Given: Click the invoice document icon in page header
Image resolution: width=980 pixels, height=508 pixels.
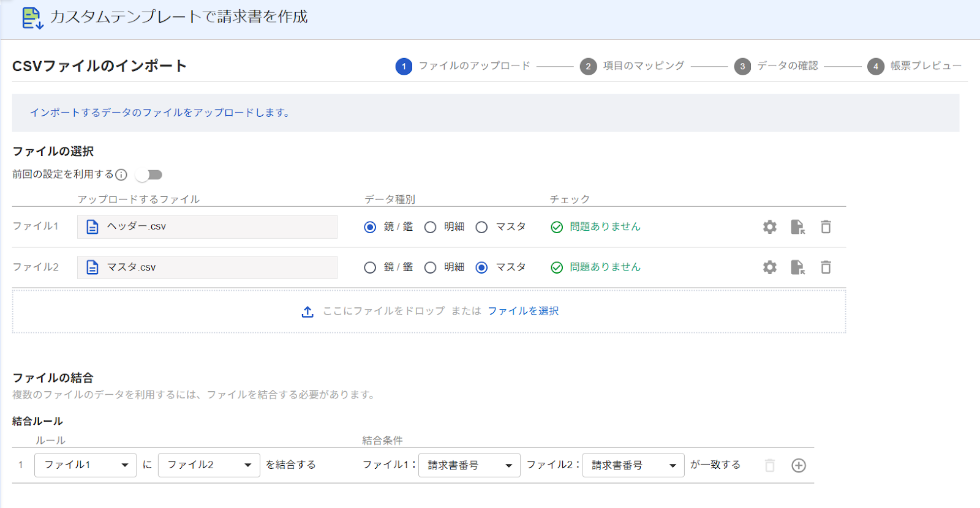Looking at the screenshot, I should click(32, 18).
